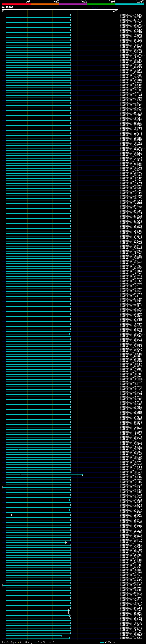This screenshot has height=644, width=146.
Task: Click the =100char. scale legend
Action: (x=108, y=642)
